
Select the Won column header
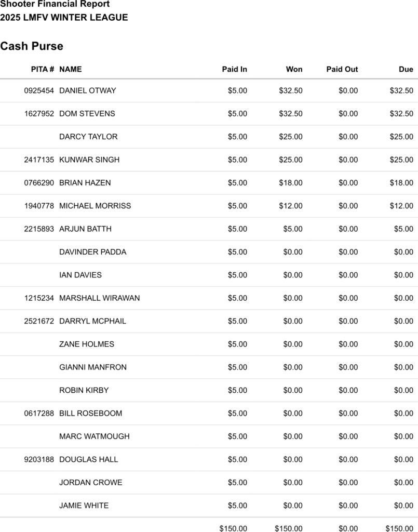[294, 69]
